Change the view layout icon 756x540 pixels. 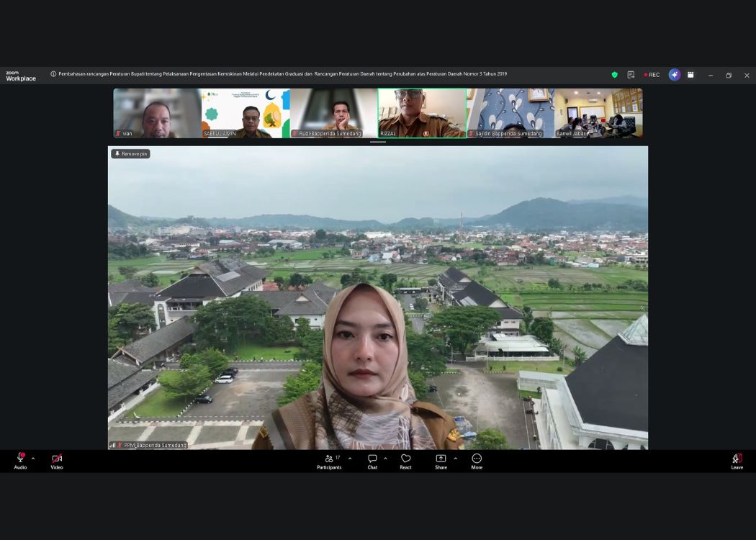point(690,75)
